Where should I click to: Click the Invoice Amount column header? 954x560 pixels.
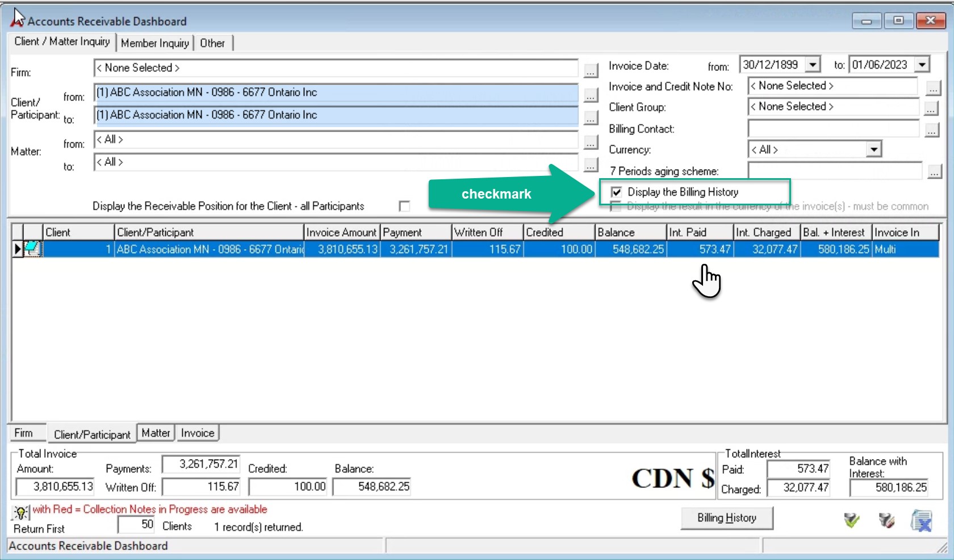coord(342,232)
